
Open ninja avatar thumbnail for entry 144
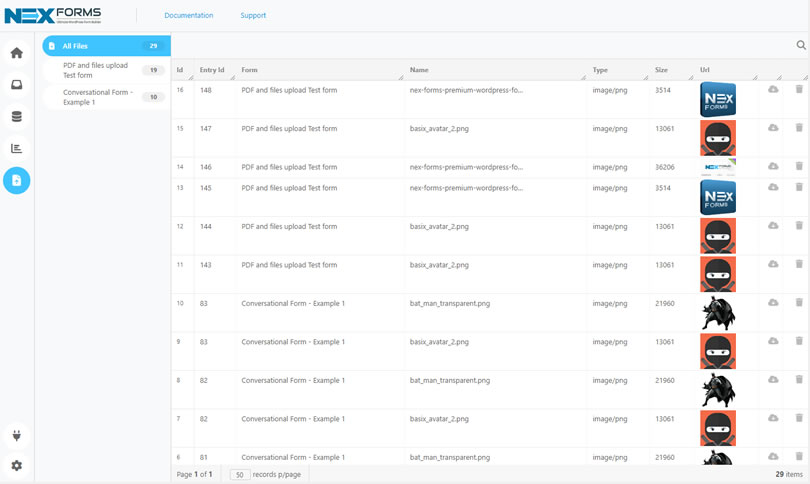[718, 236]
